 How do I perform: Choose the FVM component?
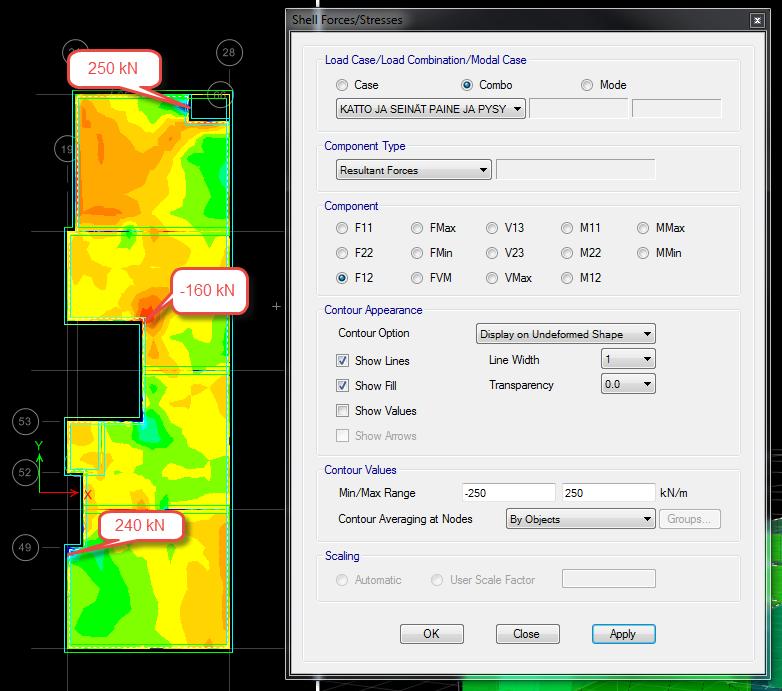[x=417, y=278]
